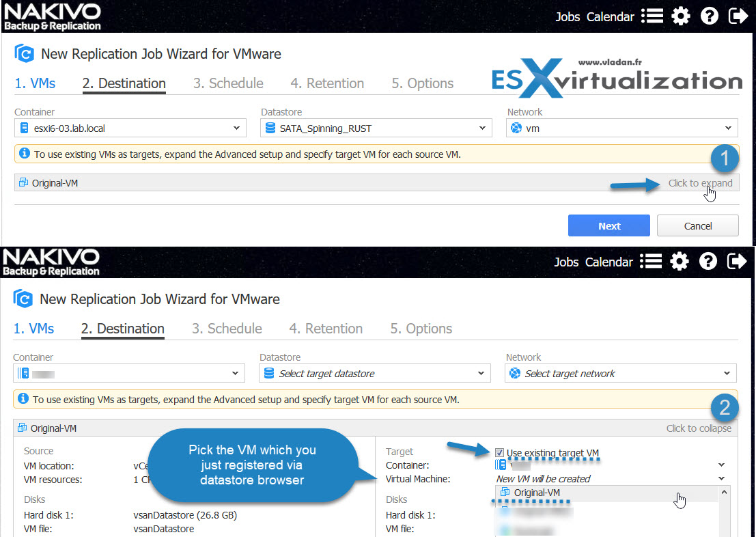Image resolution: width=756 pixels, height=537 pixels.
Task: Click 'vsanDatastore' VM file value
Action: point(163,529)
